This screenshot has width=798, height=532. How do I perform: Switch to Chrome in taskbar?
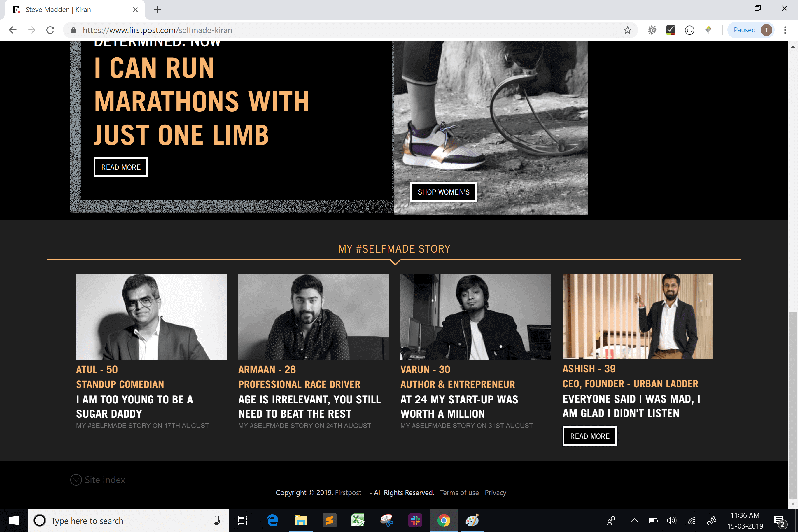(x=443, y=520)
